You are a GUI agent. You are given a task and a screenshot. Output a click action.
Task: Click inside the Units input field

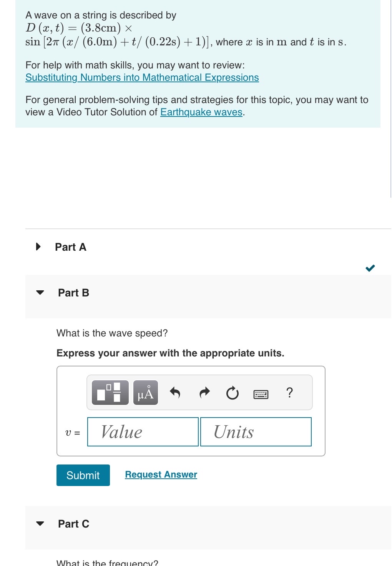(x=255, y=432)
